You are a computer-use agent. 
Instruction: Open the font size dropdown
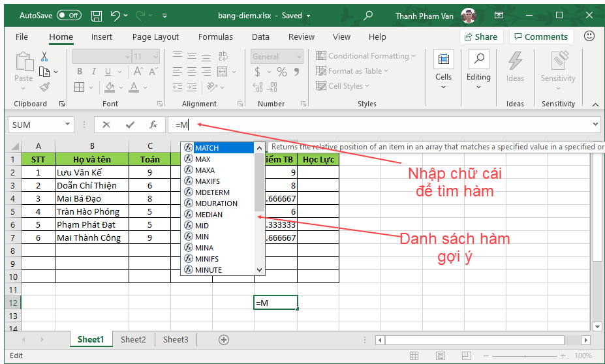tap(155, 57)
